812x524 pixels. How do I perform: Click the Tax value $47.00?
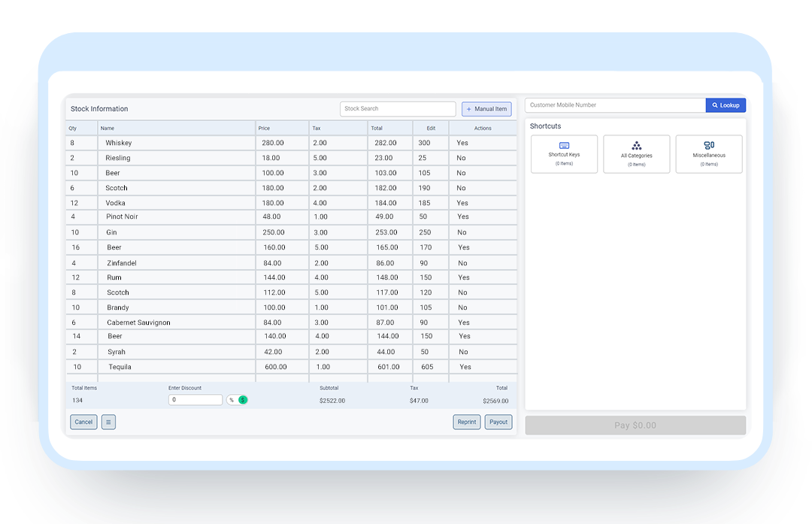point(419,401)
